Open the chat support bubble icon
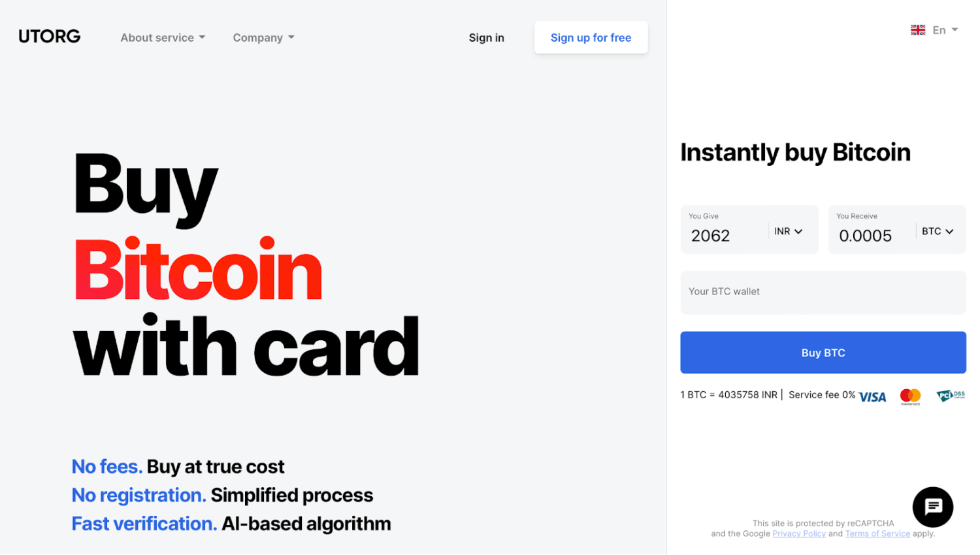The width and height of the screenshot is (980, 555). (932, 507)
